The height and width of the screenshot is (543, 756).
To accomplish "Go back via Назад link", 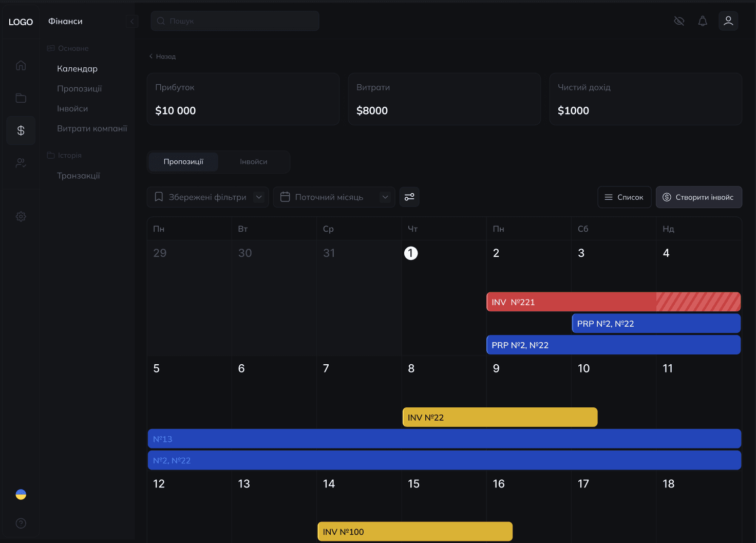I will [163, 57].
